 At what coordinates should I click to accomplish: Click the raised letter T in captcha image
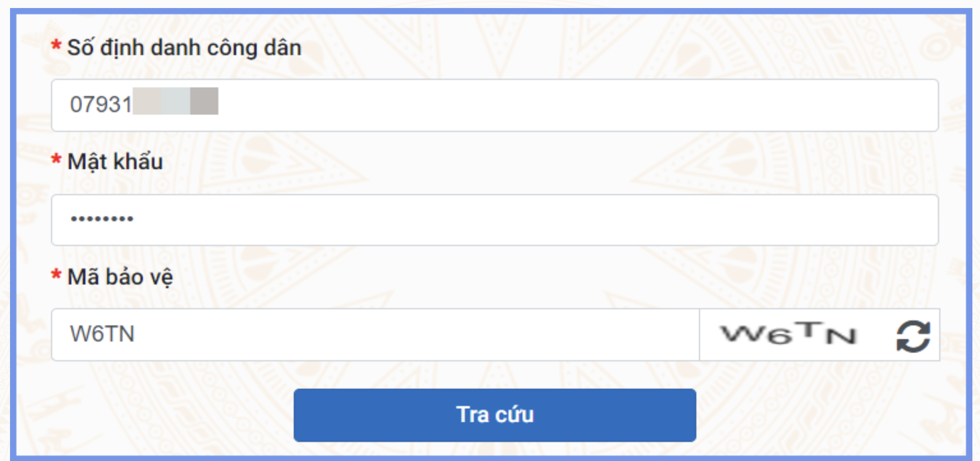(x=809, y=330)
